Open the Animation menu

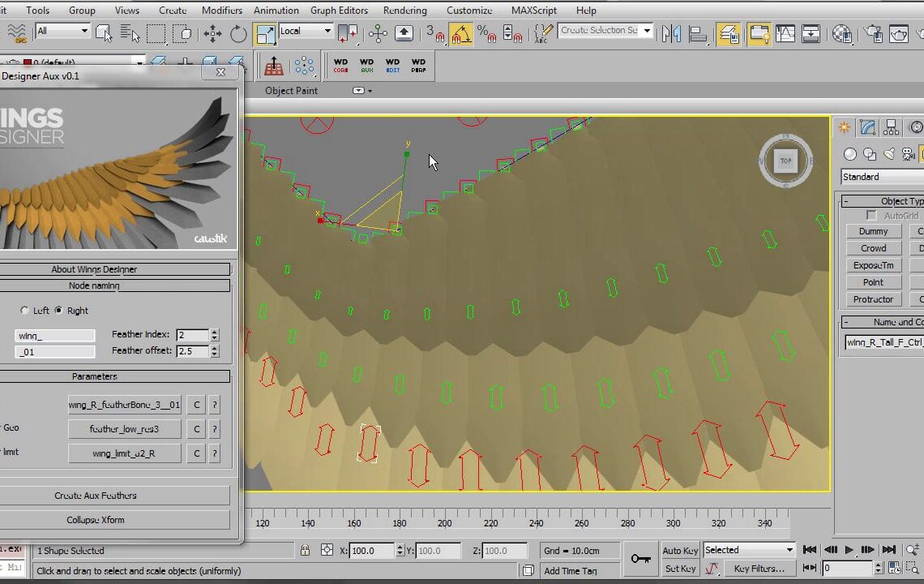coord(276,10)
